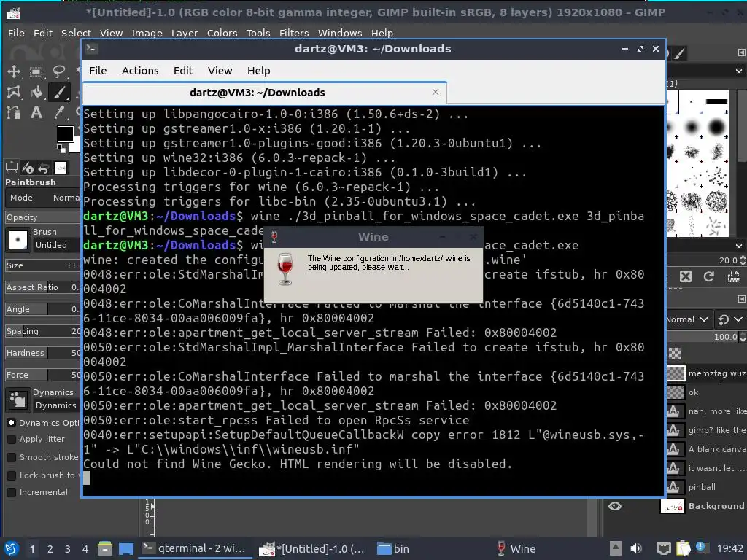Click the Aspect Ratio slider field
The height and width of the screenshot is (560, 747).
[43, 287]
